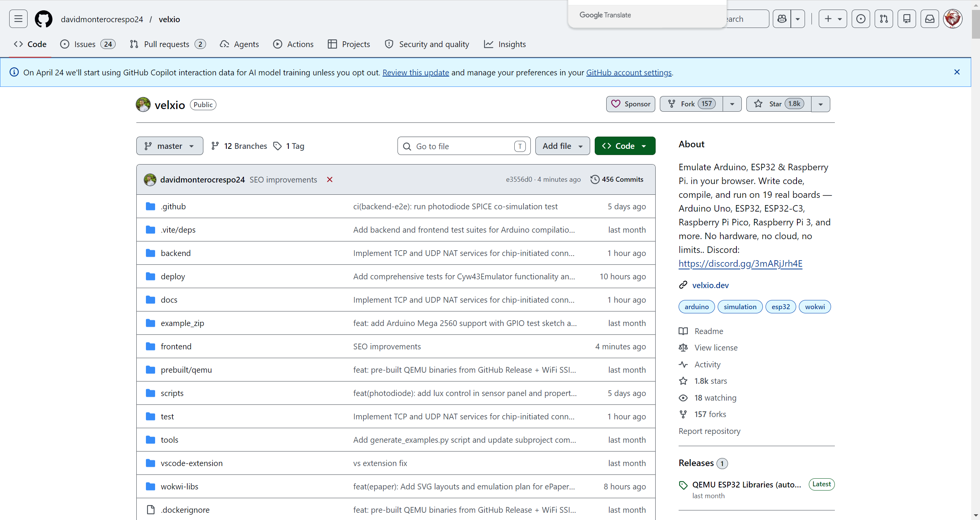Open the 456 Commits history
980x520 pixels.
point(617,179)
